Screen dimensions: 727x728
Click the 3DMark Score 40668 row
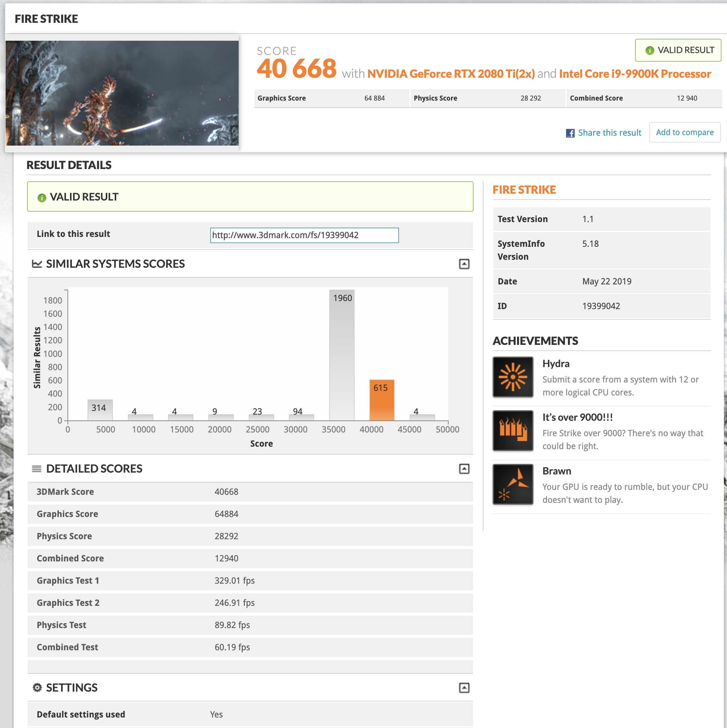coord(250,492)
